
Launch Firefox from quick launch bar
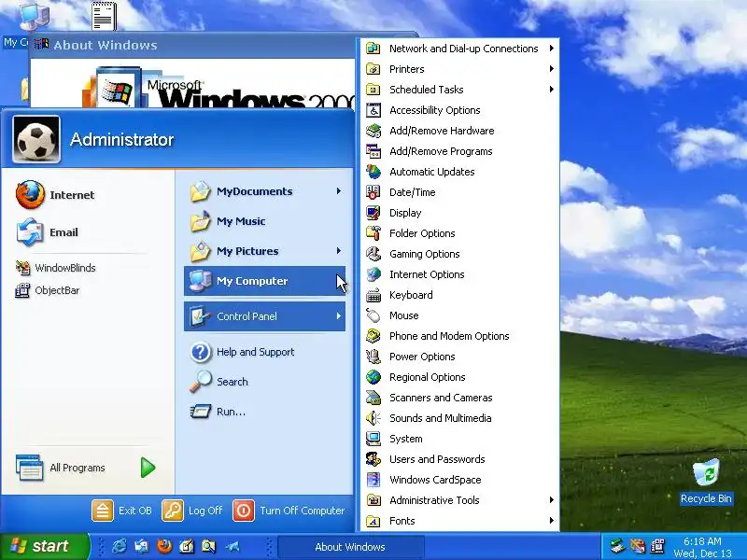pos(164,546)
